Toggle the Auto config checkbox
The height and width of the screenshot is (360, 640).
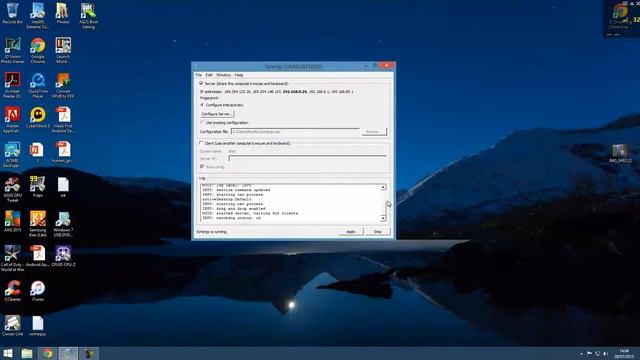[202, 167]
